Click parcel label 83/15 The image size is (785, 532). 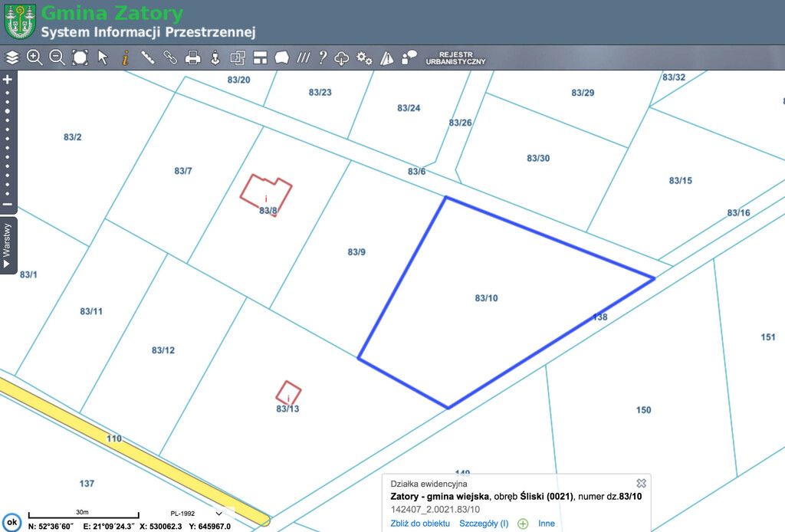681,180
